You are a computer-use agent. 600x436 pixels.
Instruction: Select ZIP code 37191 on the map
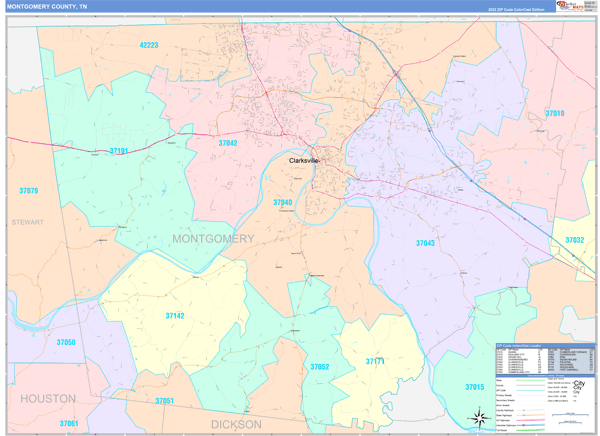coord(119,151)
